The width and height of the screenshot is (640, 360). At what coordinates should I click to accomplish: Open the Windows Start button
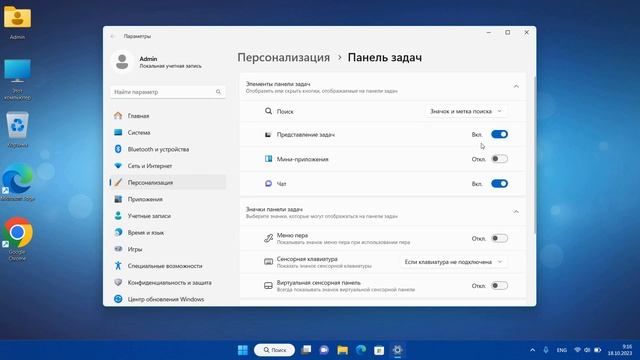click(243, 350)
